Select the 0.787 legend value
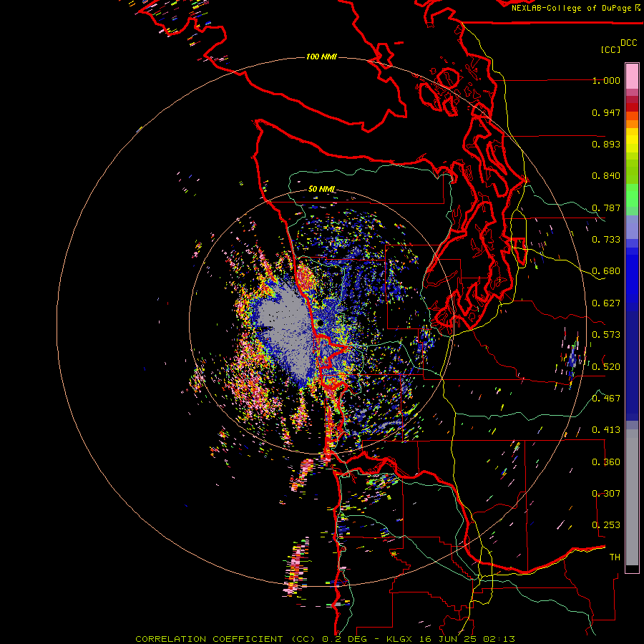The height and width of the screenshot is (644, 644). [x=606, y=208]
